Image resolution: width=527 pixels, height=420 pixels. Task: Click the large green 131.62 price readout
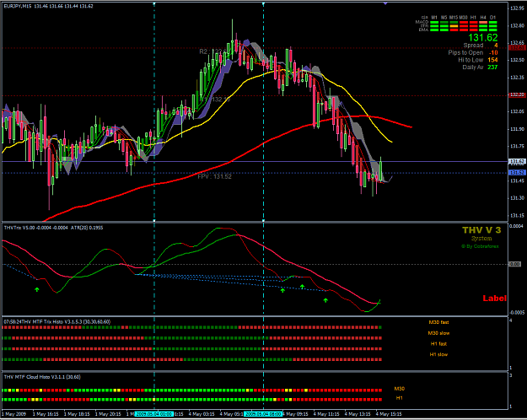(x=482, y=37)
